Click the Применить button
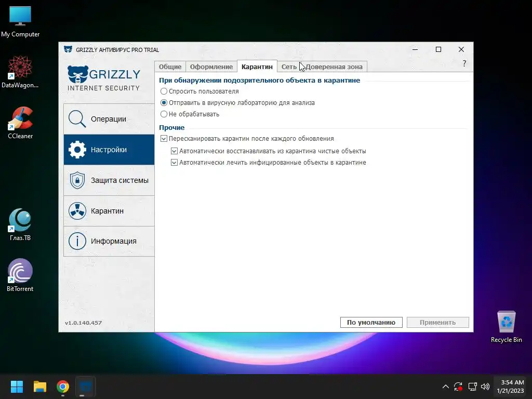This screenshot has width=532, height=399. 437,322
